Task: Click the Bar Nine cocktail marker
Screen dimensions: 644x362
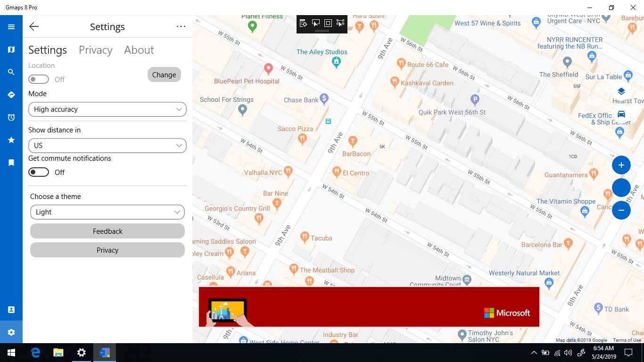Action: pos(277,204)
